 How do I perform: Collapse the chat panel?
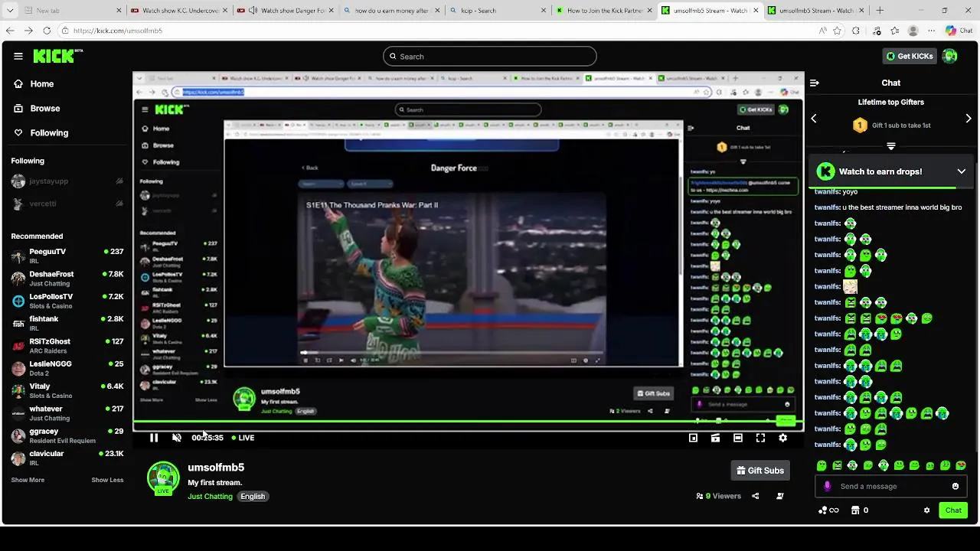point(815,83)
